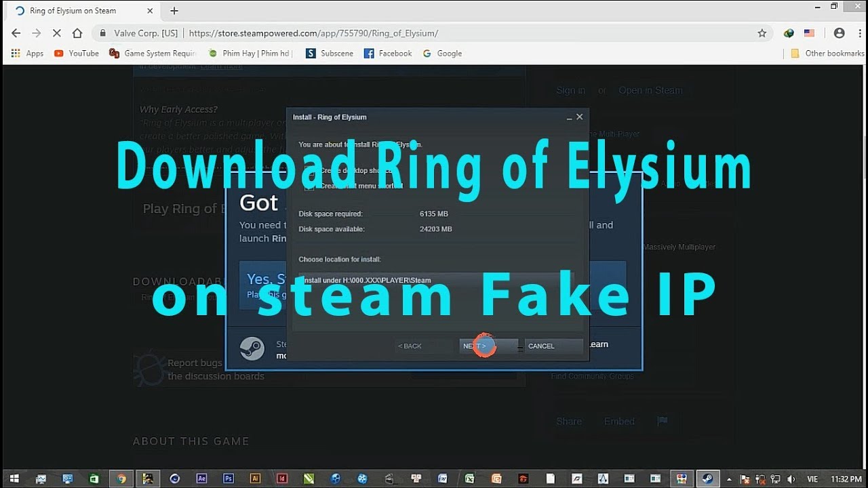This screenshot has width=868, height=488.
Task: Click the Embed link
Action: (619, 421)
